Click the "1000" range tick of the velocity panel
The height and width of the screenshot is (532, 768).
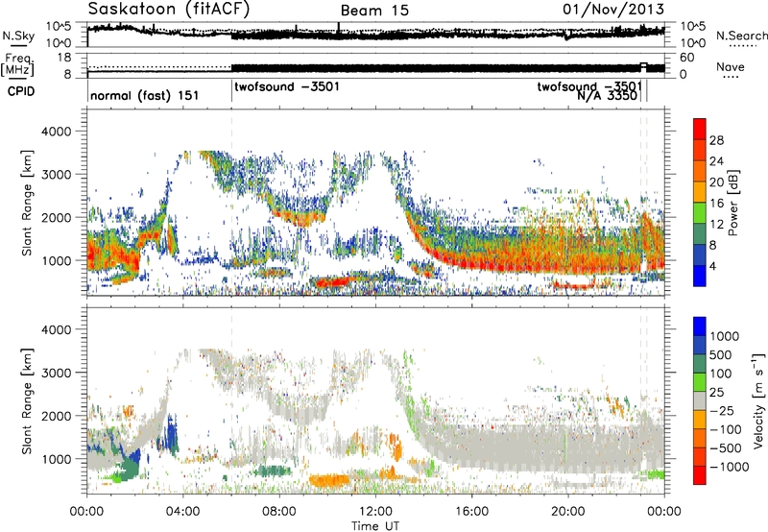pos(56,459)
